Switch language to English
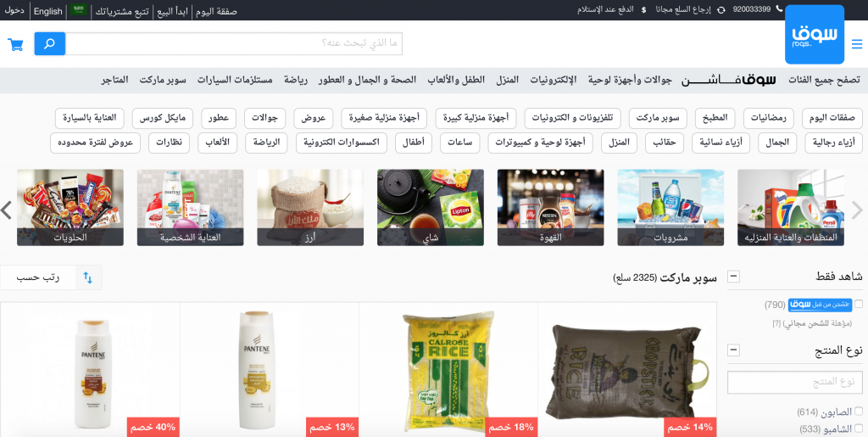Image resolution: width=868 pixels, height=437 pixels. (x=48, y=11)
